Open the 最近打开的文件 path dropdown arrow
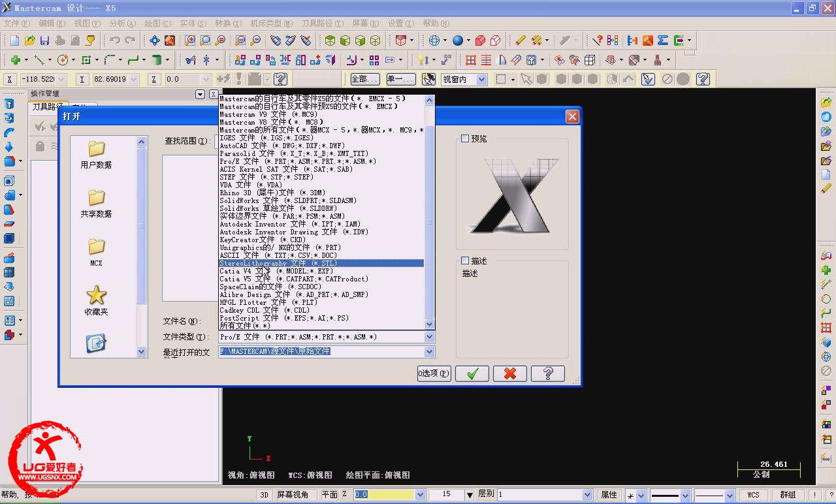 [429, 351]
